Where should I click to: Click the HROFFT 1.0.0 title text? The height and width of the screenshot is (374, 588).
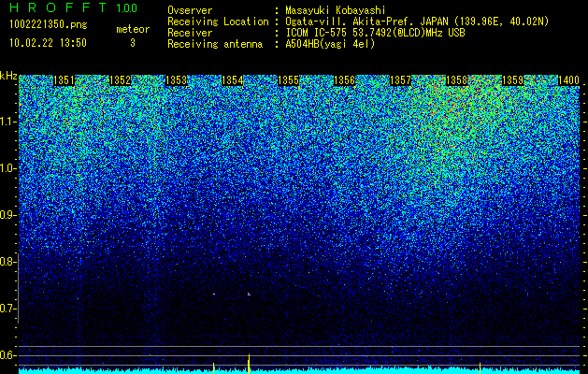(74, 7)
